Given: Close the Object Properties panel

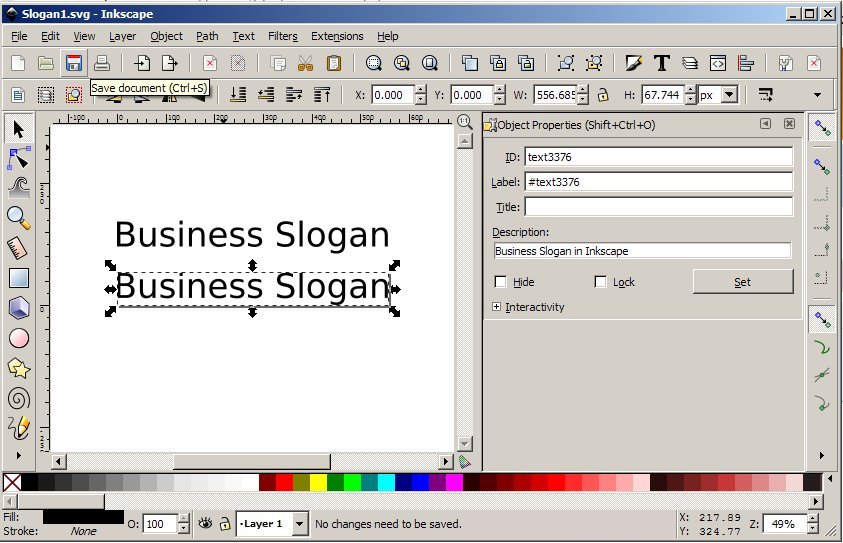Looking at the screenshot, I should point(789,124).
